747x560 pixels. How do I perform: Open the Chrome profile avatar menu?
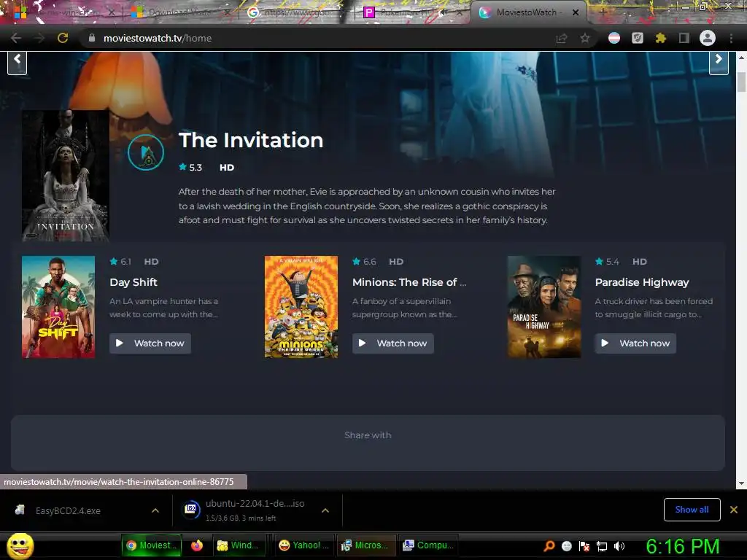tap(708, 38)
